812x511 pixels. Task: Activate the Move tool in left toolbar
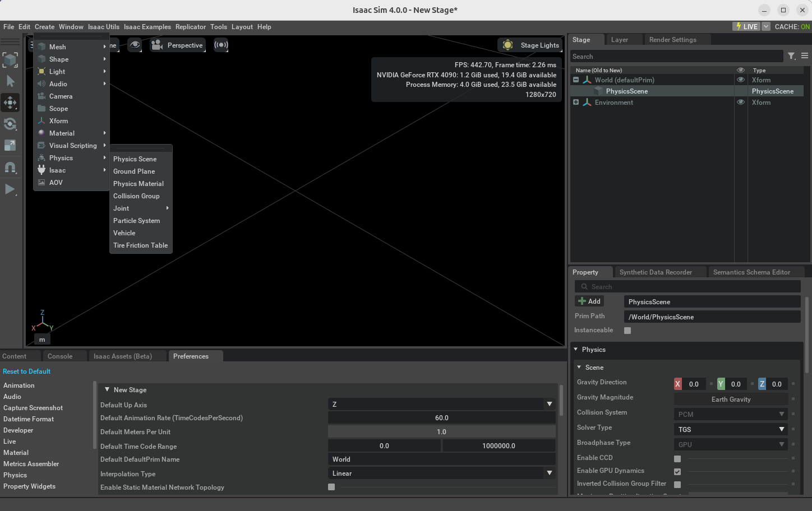(x=10, y=103)
